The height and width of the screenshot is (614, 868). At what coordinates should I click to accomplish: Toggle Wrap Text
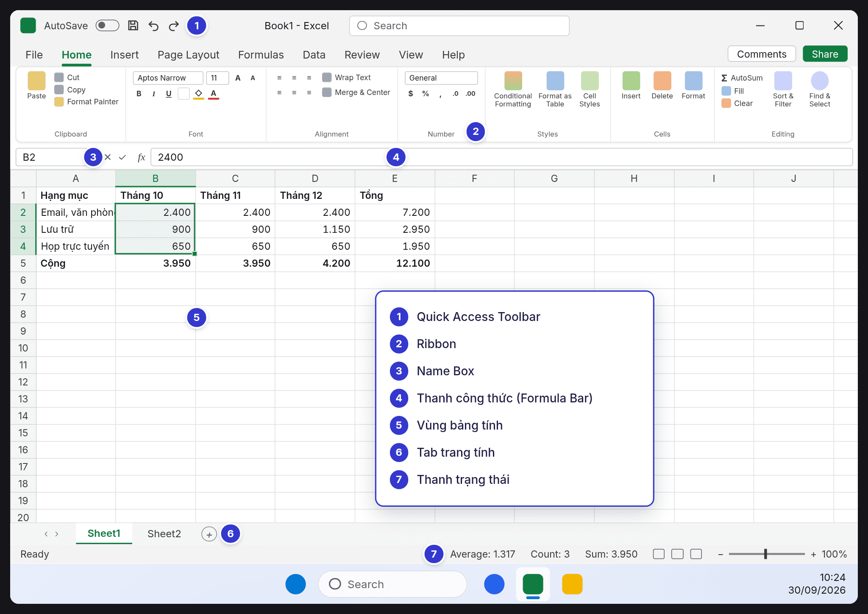tap(346, 77)
